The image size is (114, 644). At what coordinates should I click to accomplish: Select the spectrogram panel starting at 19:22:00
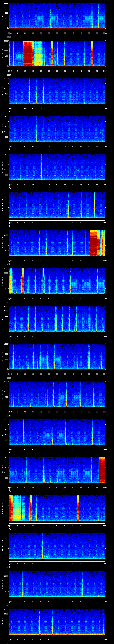[57, 16]
